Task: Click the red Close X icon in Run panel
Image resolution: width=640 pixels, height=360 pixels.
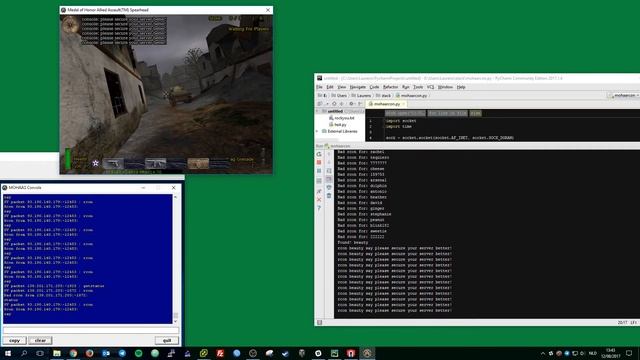Action: tap(319, 200)
